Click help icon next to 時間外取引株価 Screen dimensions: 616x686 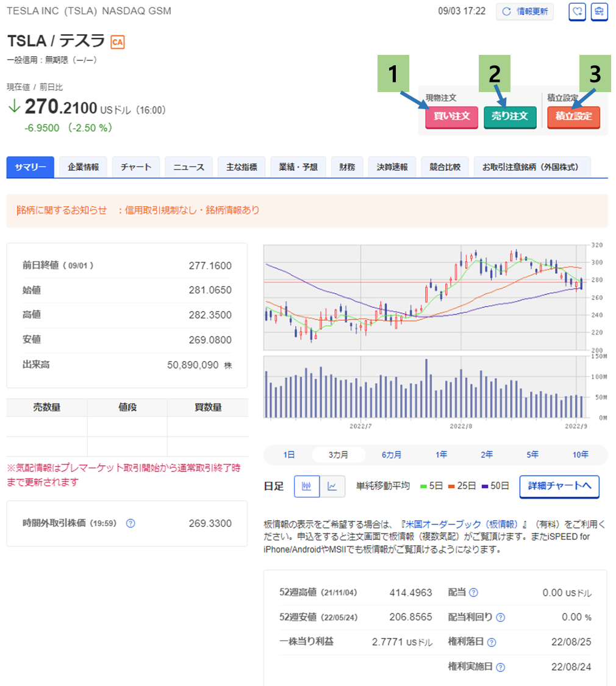[x=131, y=523]
